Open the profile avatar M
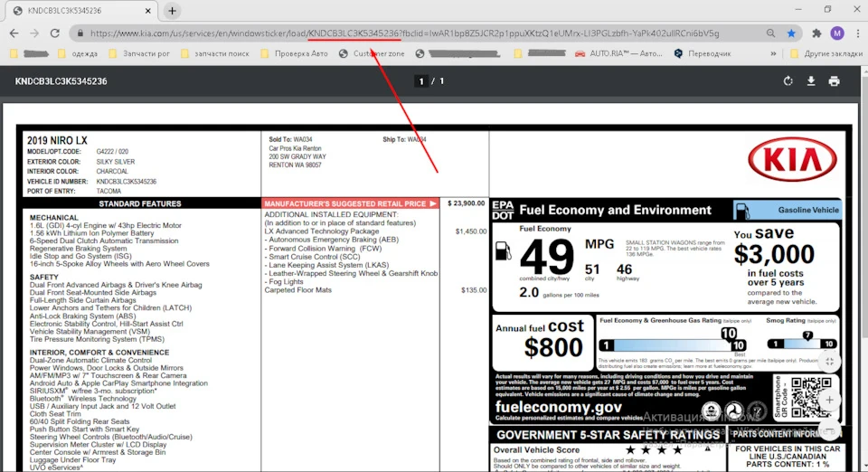The height and width of the screenshot is (472, 868). pos(837,33)
